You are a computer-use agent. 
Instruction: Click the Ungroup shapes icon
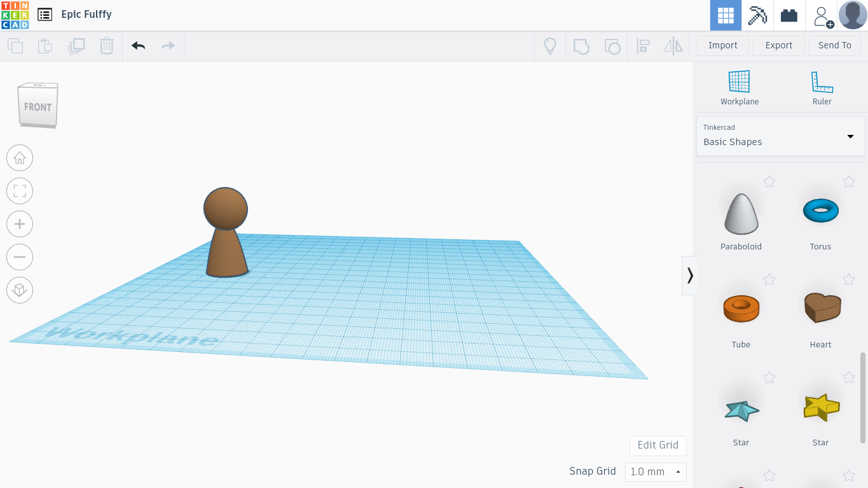pyautogui.click(x=612, y=46)
